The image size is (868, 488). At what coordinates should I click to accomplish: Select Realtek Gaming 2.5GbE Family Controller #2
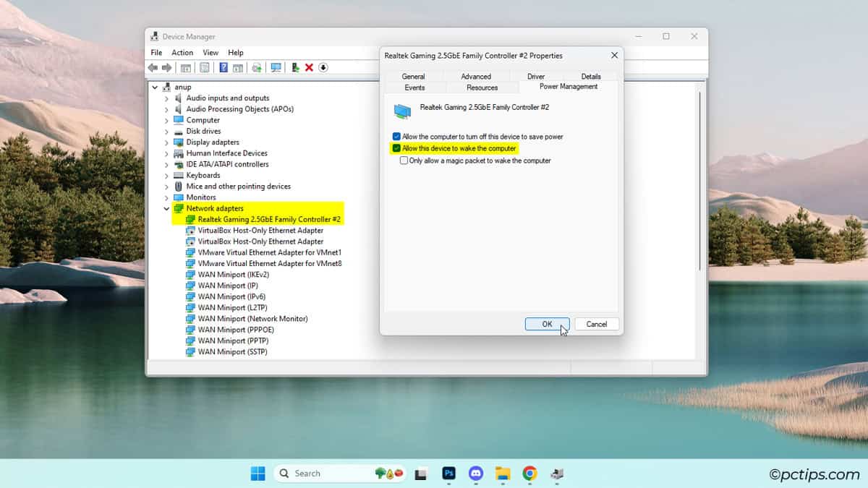[x=269, y=219]
